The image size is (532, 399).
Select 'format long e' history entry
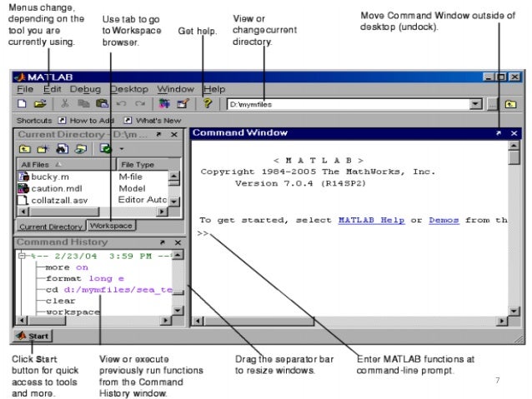(85, 278)
